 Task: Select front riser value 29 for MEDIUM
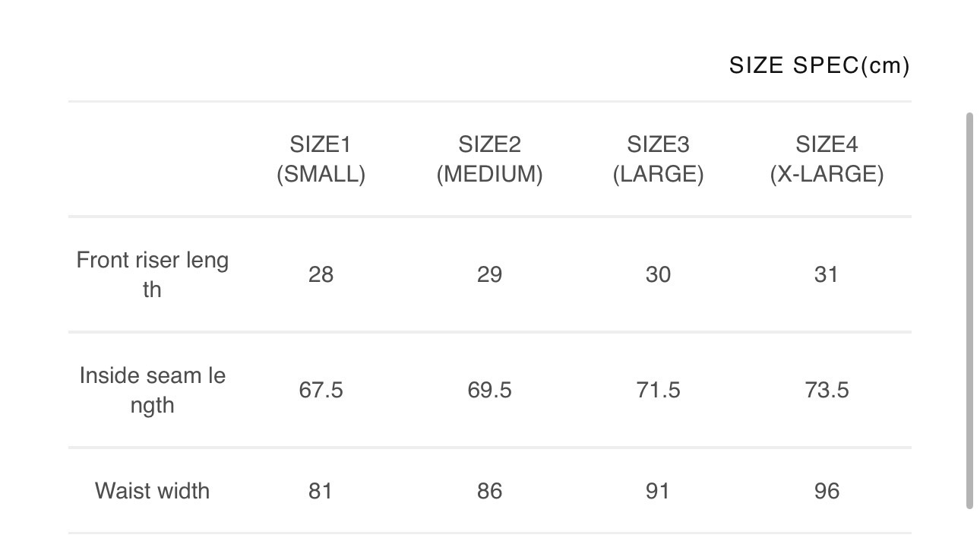coord(489,274)
